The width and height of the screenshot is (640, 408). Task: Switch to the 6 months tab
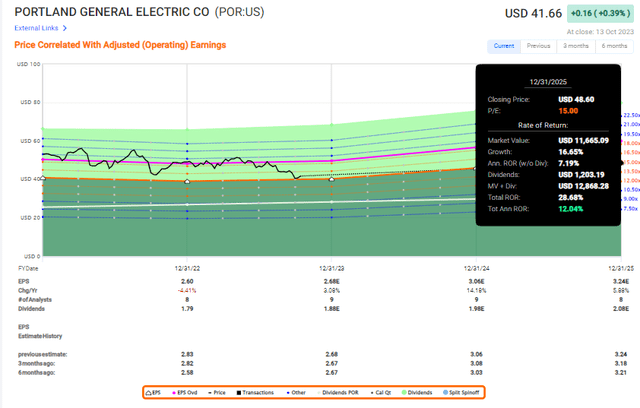click(614, 46)
